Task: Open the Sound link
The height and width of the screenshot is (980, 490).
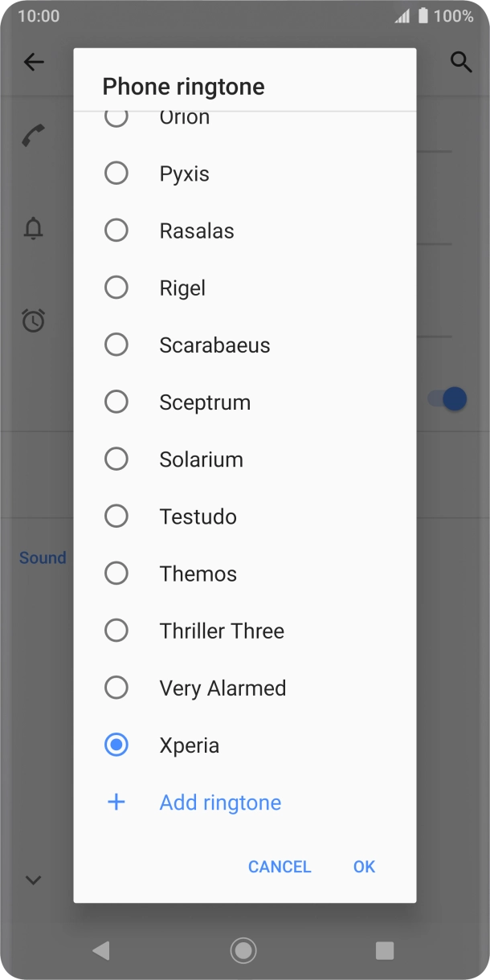Action: pyautogui.click(x=42, y=557)
